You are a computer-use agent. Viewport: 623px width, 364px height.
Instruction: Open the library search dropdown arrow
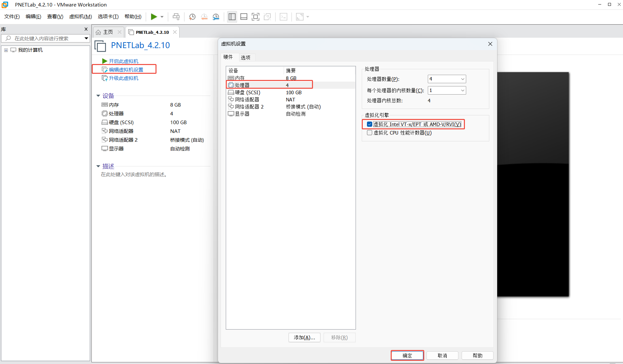pos(86,38)
